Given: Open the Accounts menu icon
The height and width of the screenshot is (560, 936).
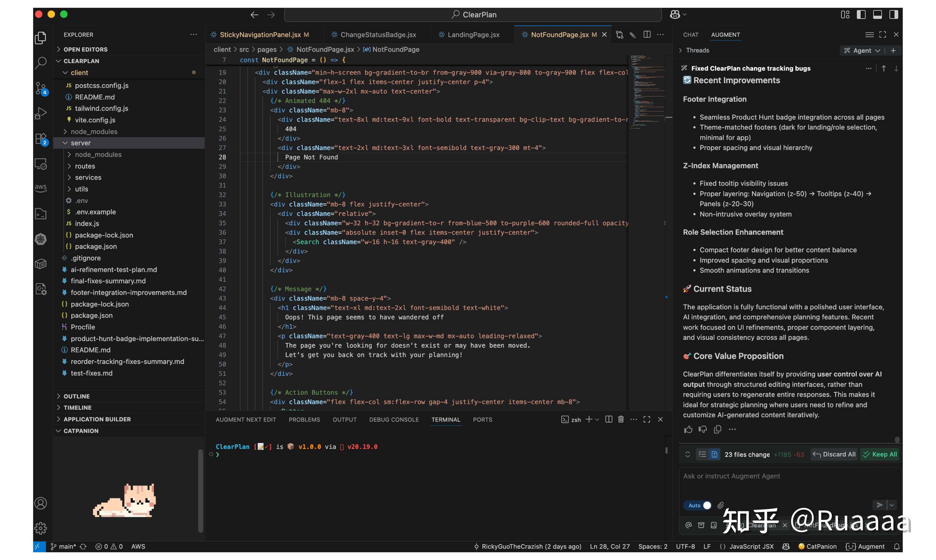Looking at the screenshot, I should 41,503.
